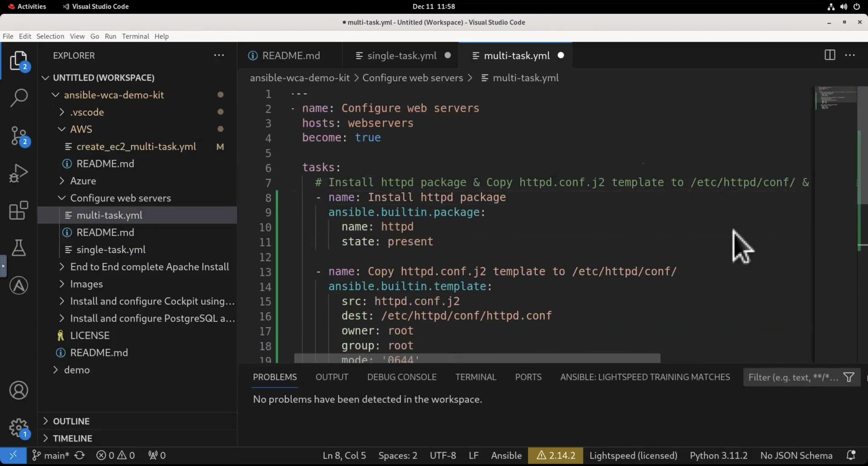Click the ports forwarded status indicator

[x=157, y=455]
